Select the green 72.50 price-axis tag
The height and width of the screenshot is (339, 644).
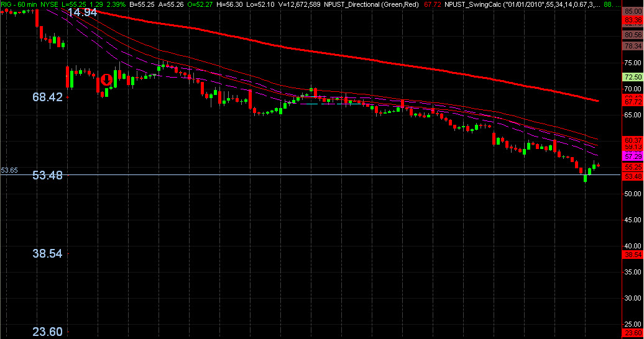[x=633, y=77]
